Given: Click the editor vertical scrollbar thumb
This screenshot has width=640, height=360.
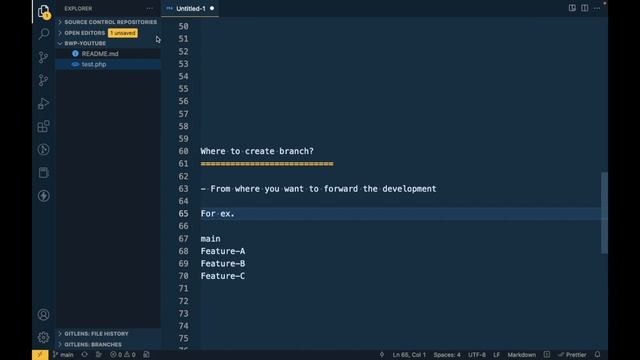Looking at the screenshot, I should pyautogui.click(x=604, y=213).
